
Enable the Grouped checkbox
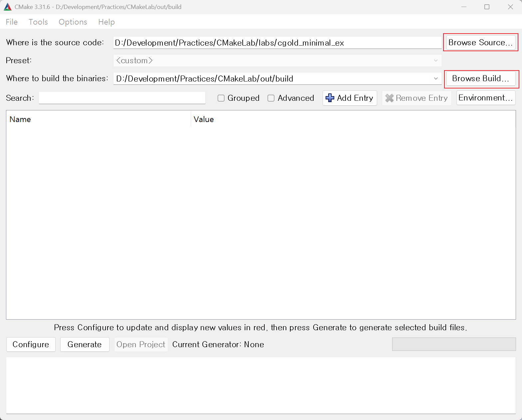tap(221, 98)
